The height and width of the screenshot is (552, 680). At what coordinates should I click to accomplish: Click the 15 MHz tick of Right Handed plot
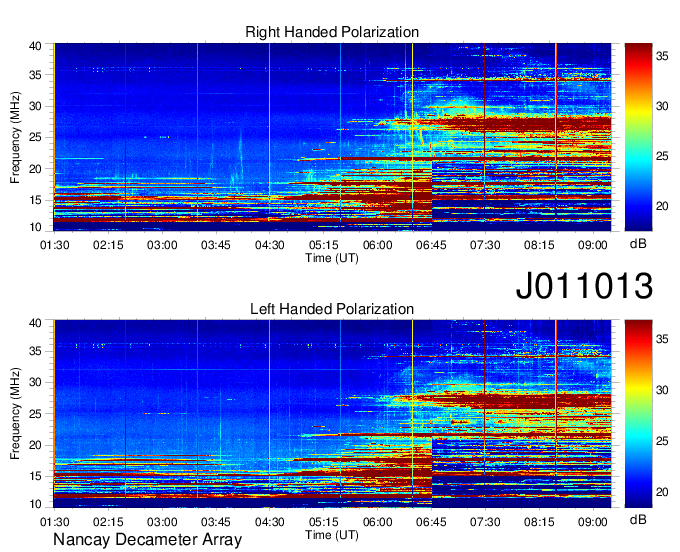35,200
